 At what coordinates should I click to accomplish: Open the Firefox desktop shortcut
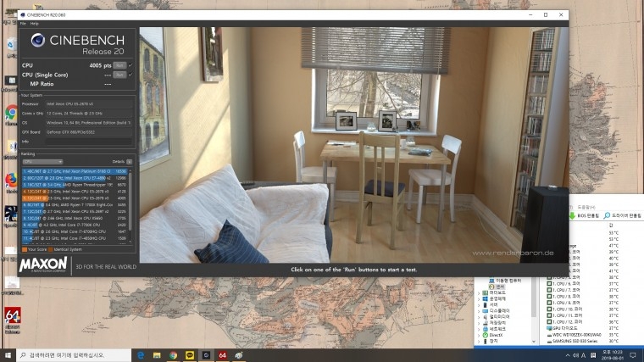point(11,181)
